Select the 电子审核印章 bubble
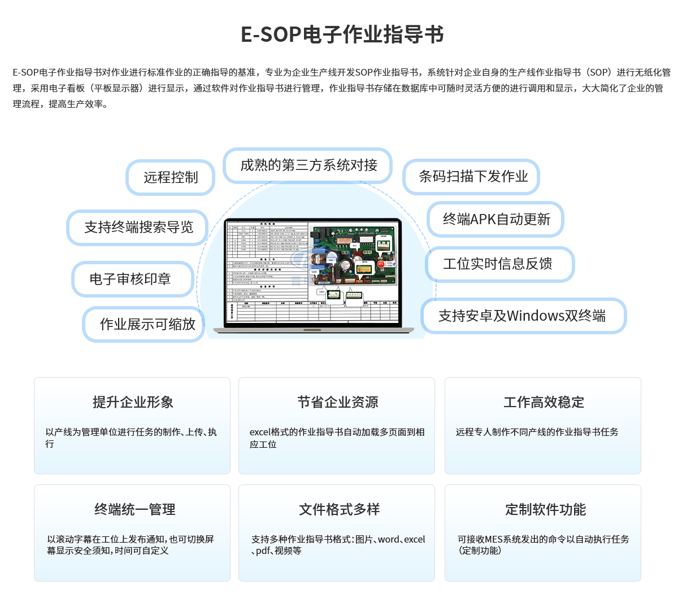Screen dimensions: 678x616 (131, 279)
